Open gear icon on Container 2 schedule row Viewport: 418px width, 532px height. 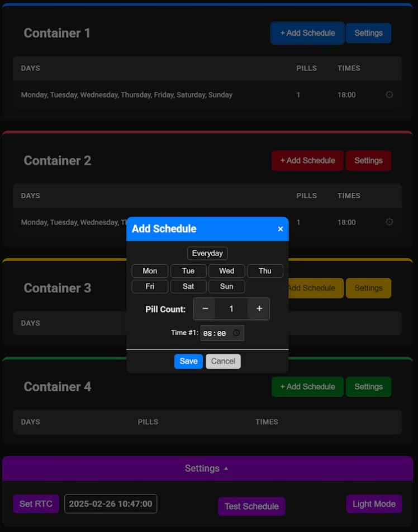coord(389,222)
